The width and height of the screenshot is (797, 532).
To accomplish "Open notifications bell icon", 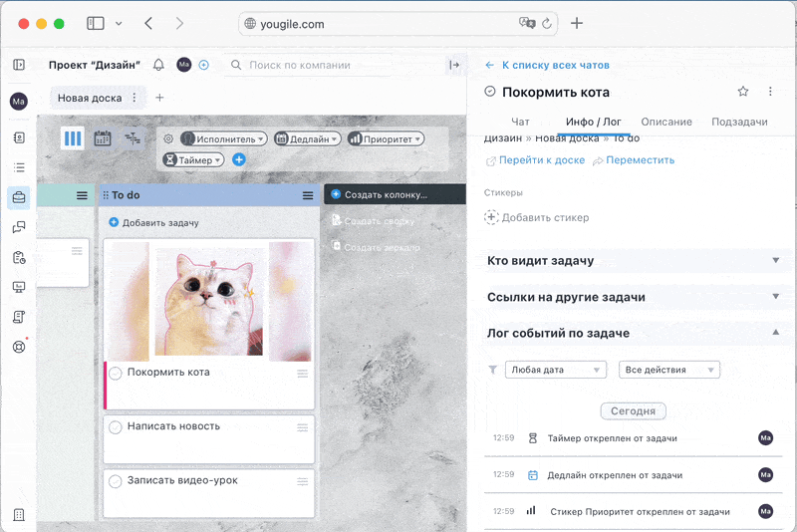I will coord(158,65).
